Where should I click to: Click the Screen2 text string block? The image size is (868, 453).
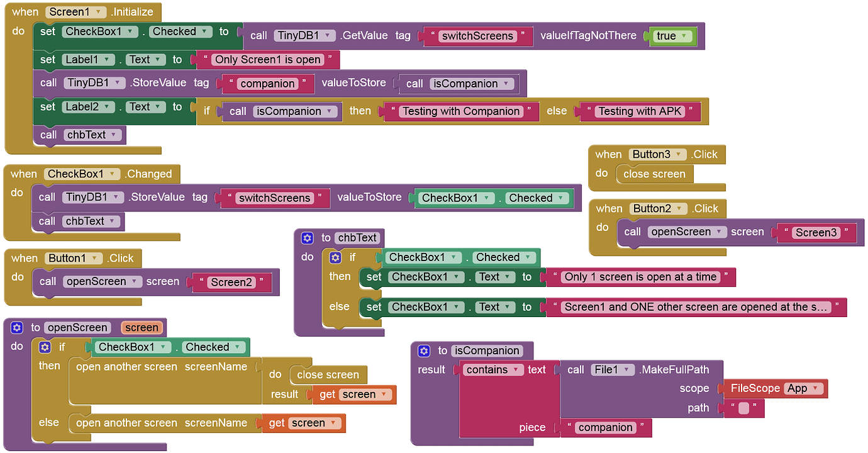(232, 282)
